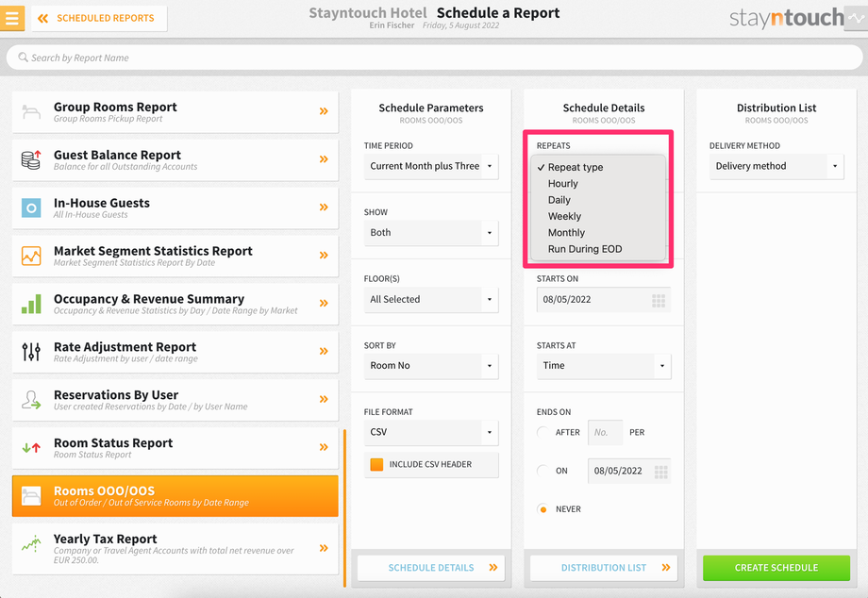Click the Schedule Details button

pos(430,568)
